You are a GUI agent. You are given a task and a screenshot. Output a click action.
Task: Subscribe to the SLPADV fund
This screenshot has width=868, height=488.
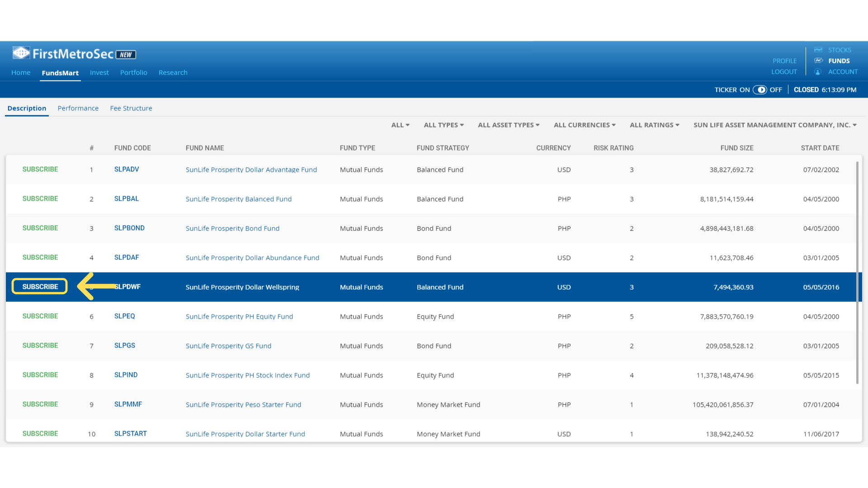(40, 169)
